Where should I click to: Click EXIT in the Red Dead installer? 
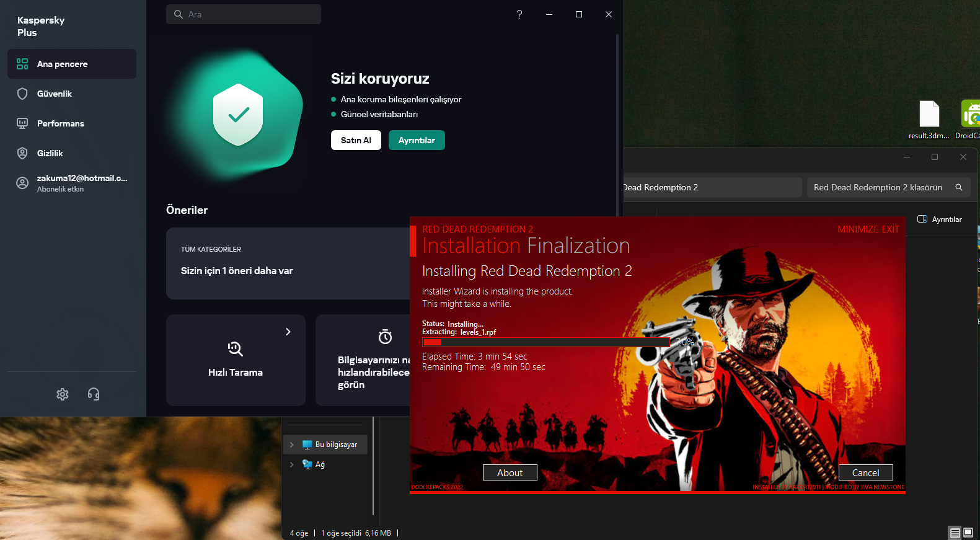pyautogui.click(x=891, y=229)
